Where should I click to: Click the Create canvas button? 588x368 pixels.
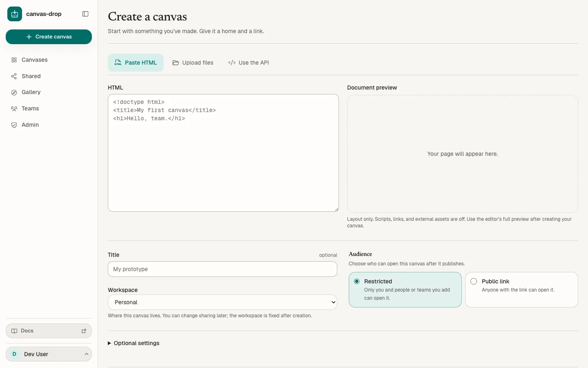tap(49, 37)
